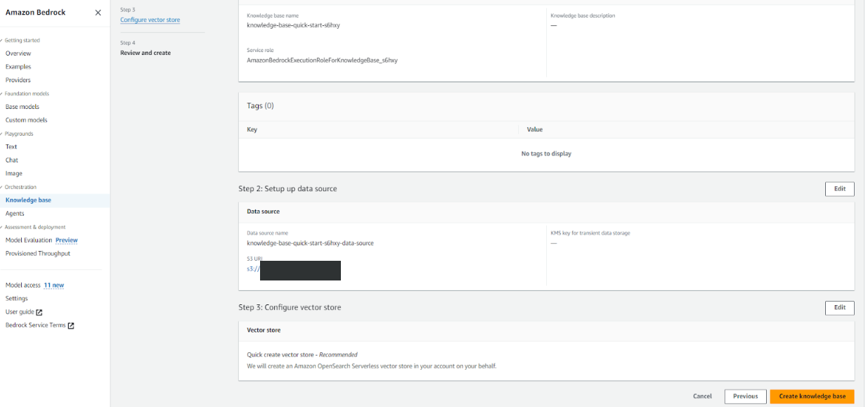The image size is (868, 407).
Task: Click the Model Evaluation Preview link
Action: click(x=67, y=240)
